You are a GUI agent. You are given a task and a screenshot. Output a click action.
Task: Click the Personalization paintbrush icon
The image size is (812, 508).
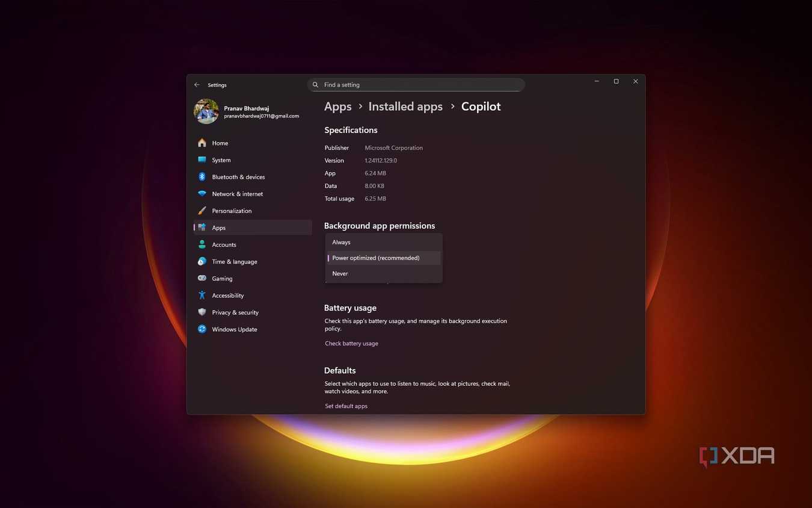202,211
